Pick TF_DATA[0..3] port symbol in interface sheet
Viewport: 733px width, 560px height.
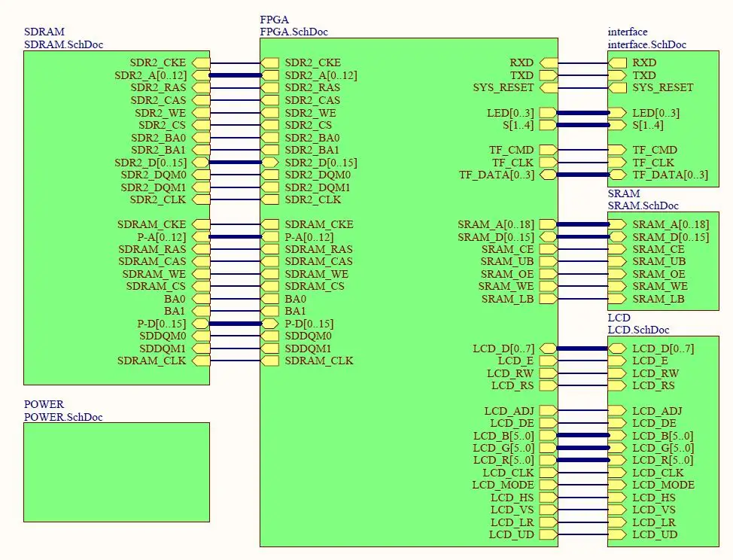618,175
